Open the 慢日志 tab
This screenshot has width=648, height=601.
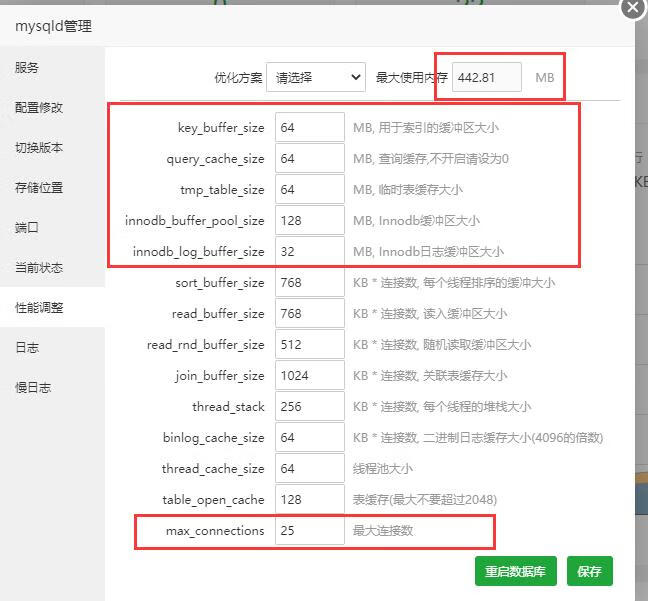point(33,388)
